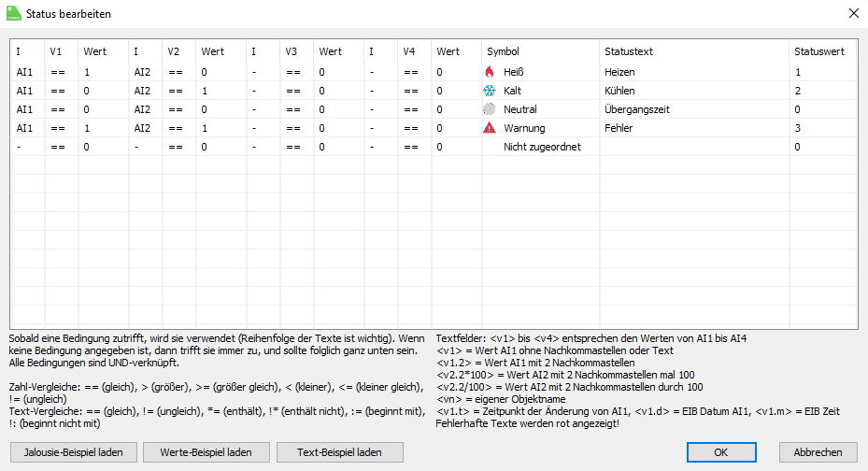Click the red flame icon in Heiß row
Viewport: 868px width, 471px height.
click(490, 72)
